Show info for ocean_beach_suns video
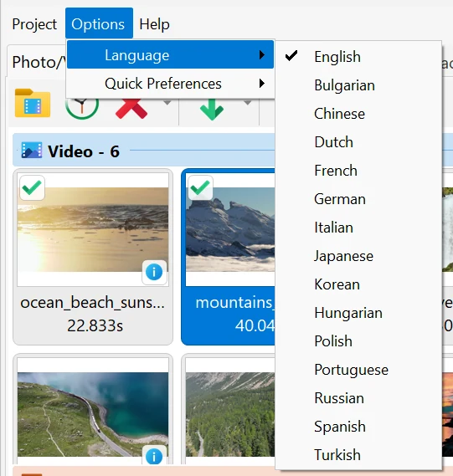453x476 pixels. (154, 272)
